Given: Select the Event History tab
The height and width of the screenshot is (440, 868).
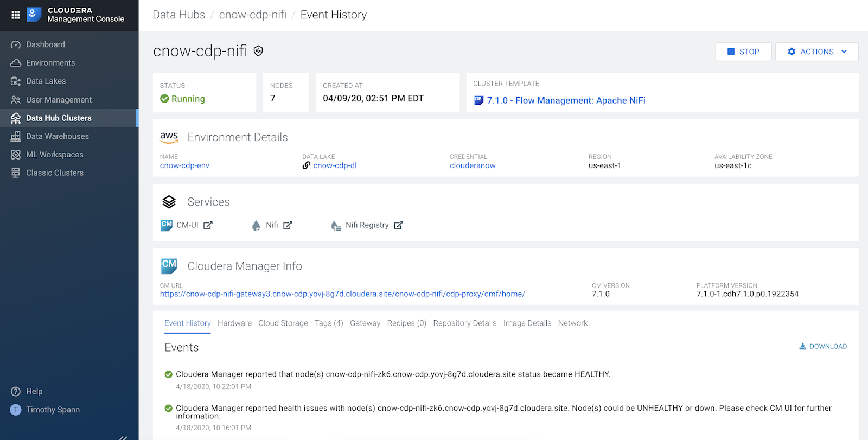Looking at the screenshot, I should point(188,323).
